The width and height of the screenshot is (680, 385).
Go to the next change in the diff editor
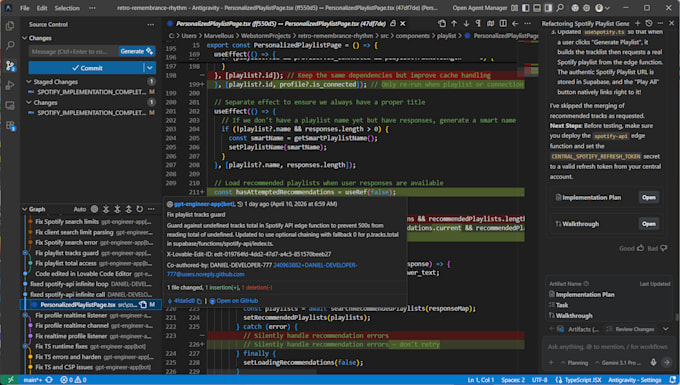(x=466, y=23)
